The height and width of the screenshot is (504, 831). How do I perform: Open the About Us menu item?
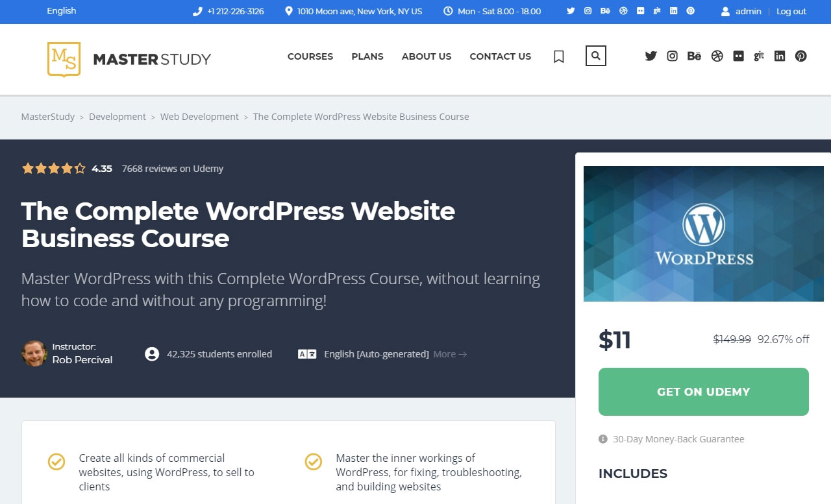coord(427,56)
